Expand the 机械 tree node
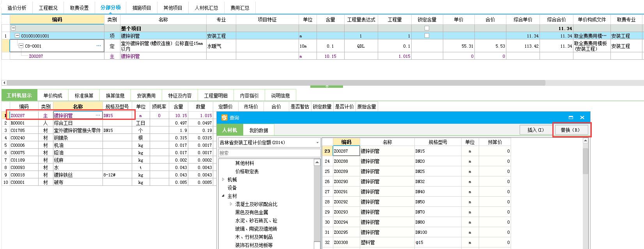 [223, 180]
